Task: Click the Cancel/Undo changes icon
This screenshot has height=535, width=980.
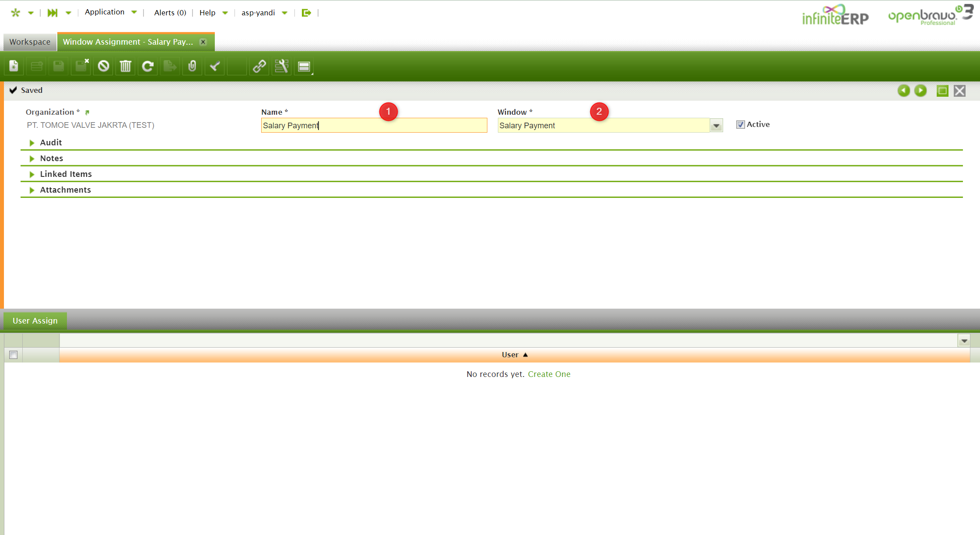Action: point(103,66)
